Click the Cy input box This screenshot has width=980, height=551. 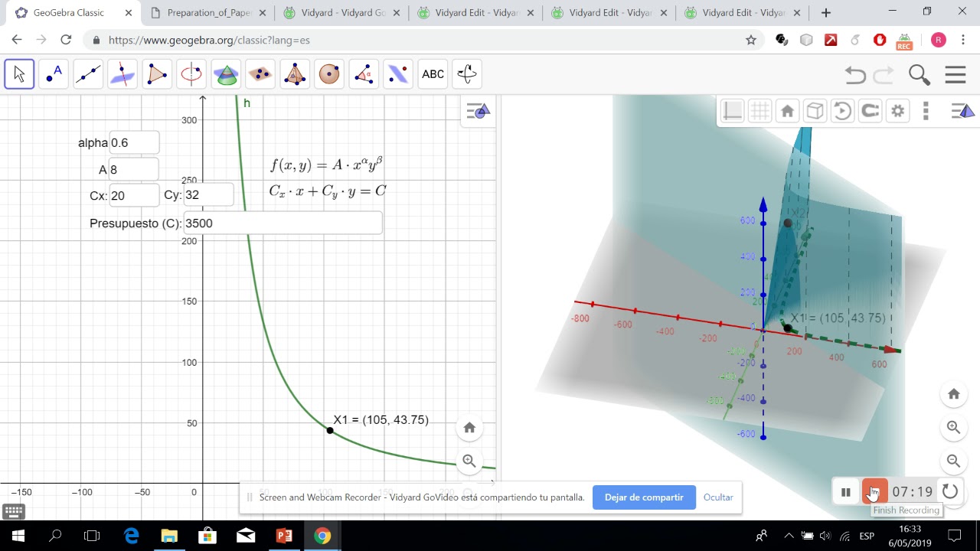(208, 194)
